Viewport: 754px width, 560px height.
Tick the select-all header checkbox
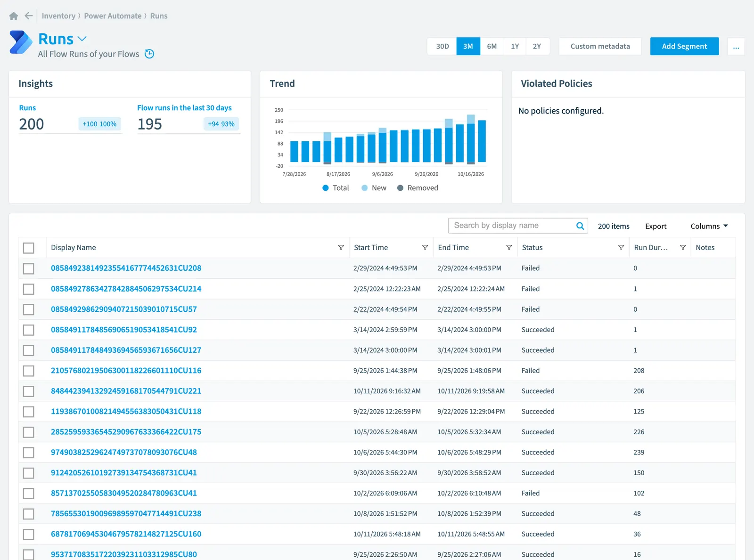click(29, 248)
